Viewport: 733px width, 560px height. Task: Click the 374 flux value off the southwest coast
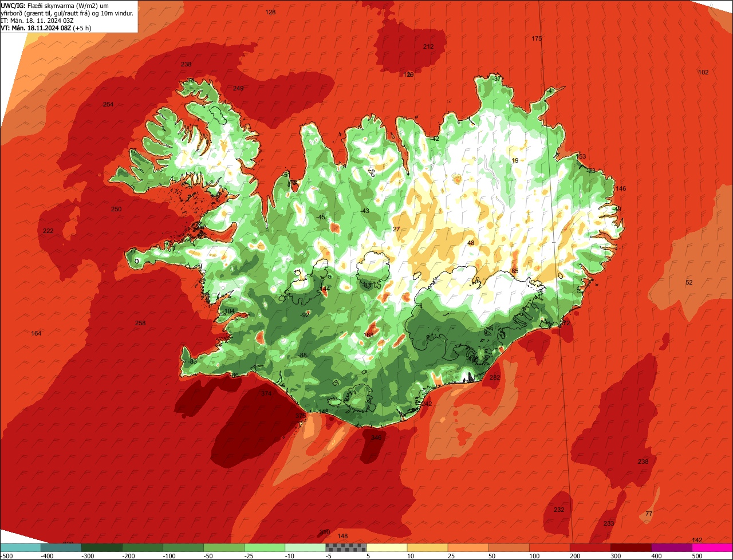pos(266,394)
